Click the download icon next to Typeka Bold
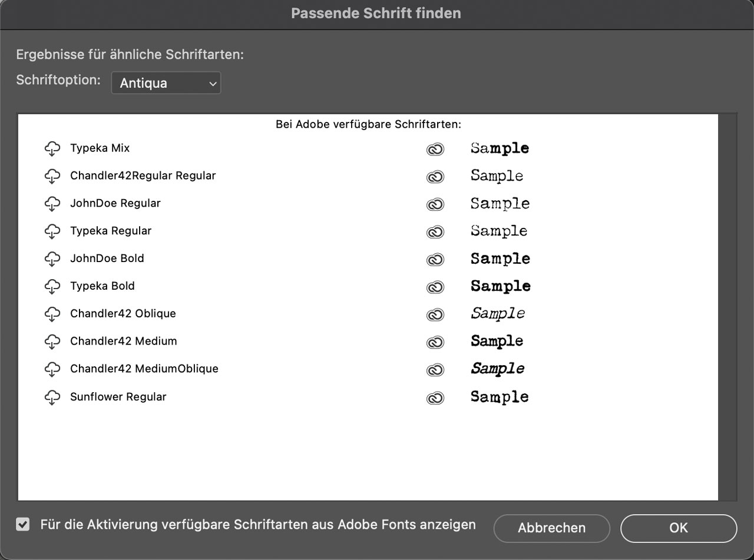The height and width of the screenshot is (560, 754). [x=52, y=287]
